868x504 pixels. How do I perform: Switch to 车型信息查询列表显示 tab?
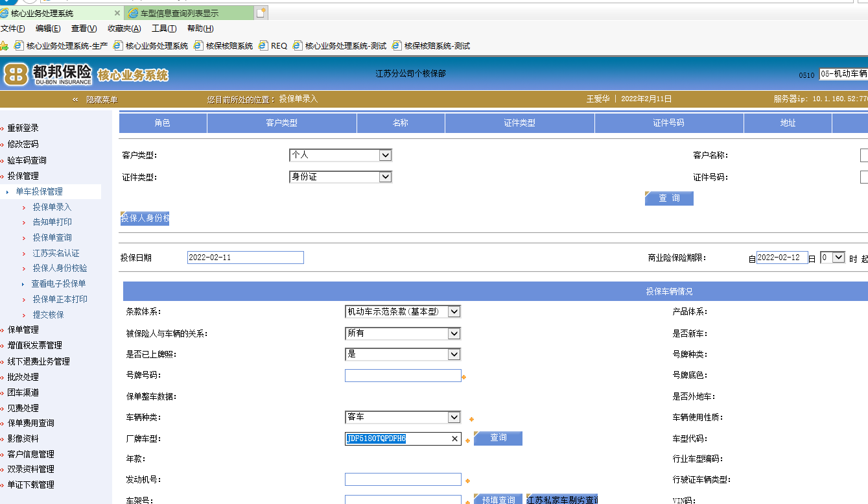pyautogui.click(x=188, y=13)
